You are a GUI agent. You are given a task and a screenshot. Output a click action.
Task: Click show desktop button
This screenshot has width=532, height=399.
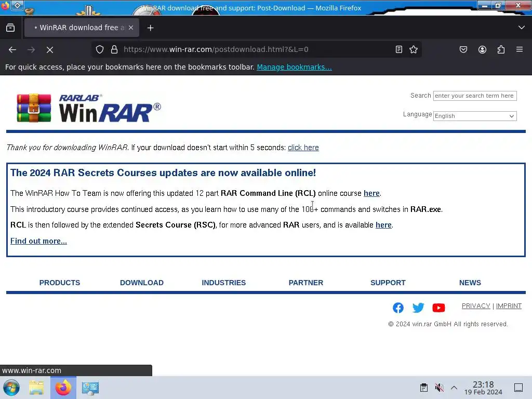[518, 388]
